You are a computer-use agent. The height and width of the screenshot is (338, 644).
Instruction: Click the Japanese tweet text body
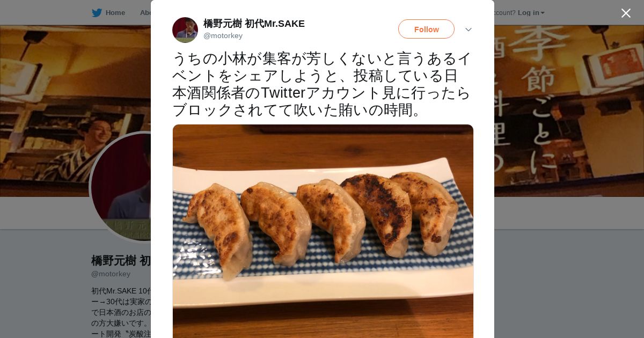[x=322, y=84]
